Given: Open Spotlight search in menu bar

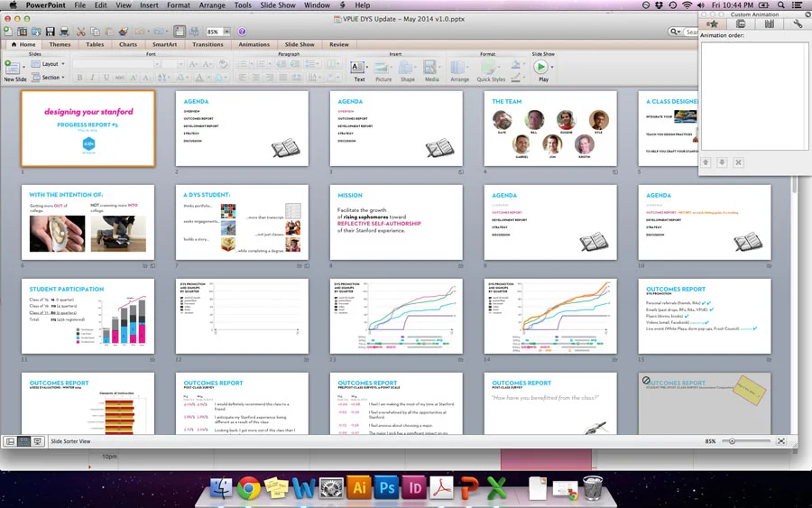Looking at the screenshot, I should (x=781, y=5).
